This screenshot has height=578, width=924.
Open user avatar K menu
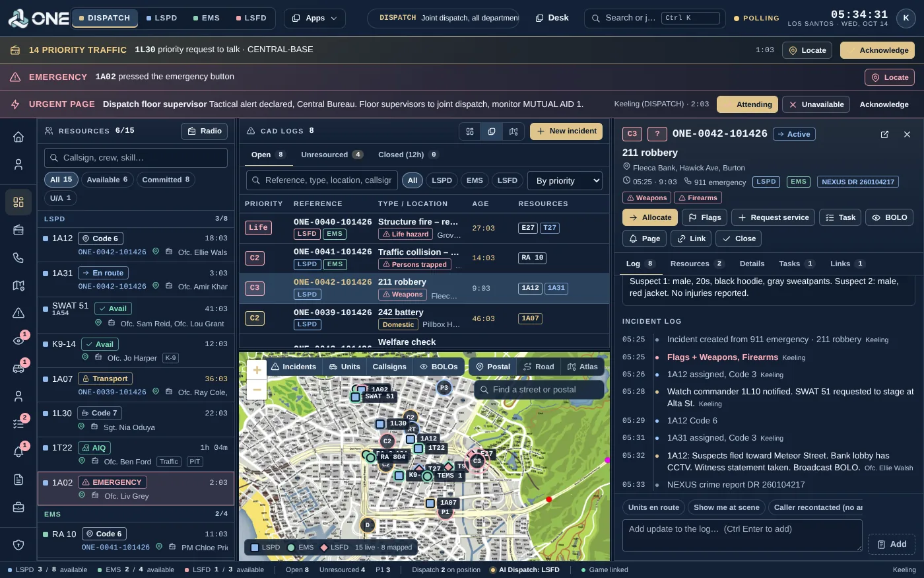tap(906, 18)
